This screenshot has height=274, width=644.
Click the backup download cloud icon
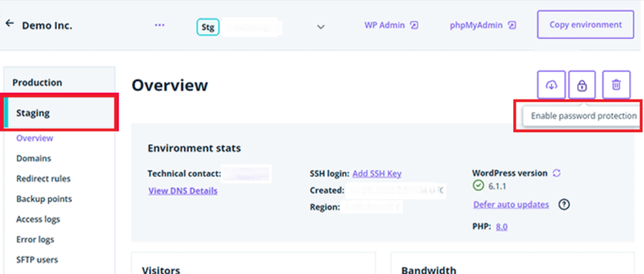point(551,85)
